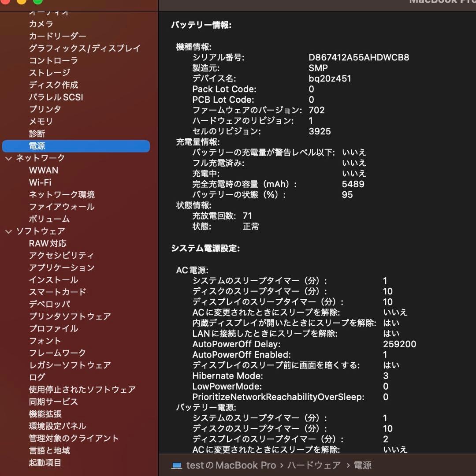Click the ネットワーク disclosure chevron
The width and height of the screenshot is (476, 476).
coord(9,158)
